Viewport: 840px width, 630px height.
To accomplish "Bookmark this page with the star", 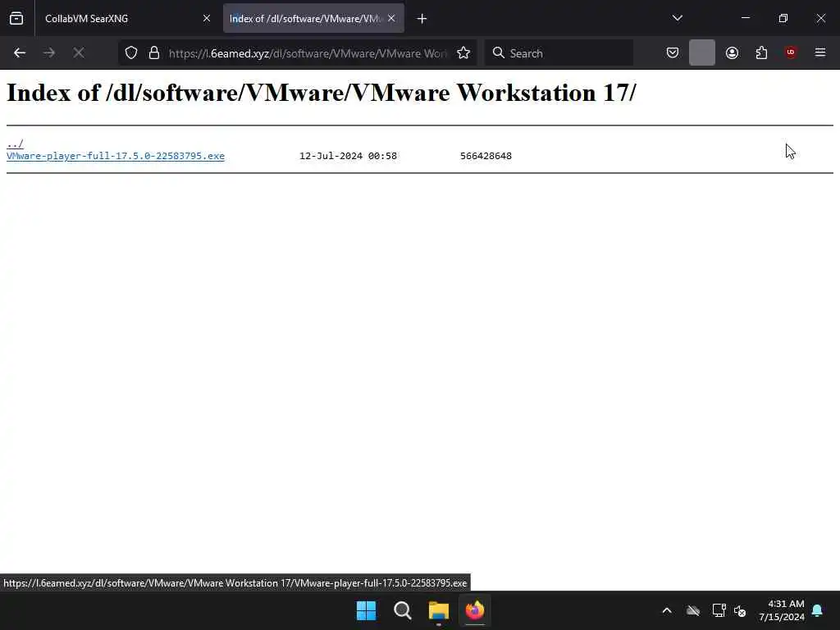I will [463, 52].
